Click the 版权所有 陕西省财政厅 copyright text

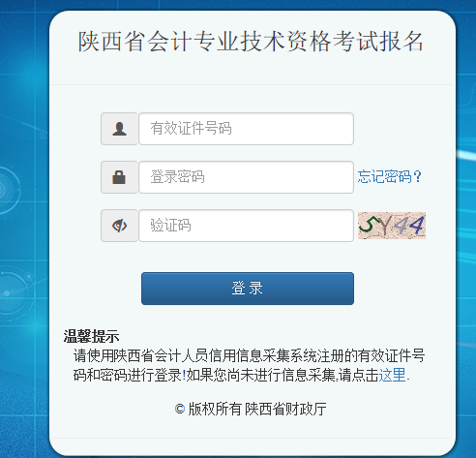pyautogui.click(x=257, y=409)
